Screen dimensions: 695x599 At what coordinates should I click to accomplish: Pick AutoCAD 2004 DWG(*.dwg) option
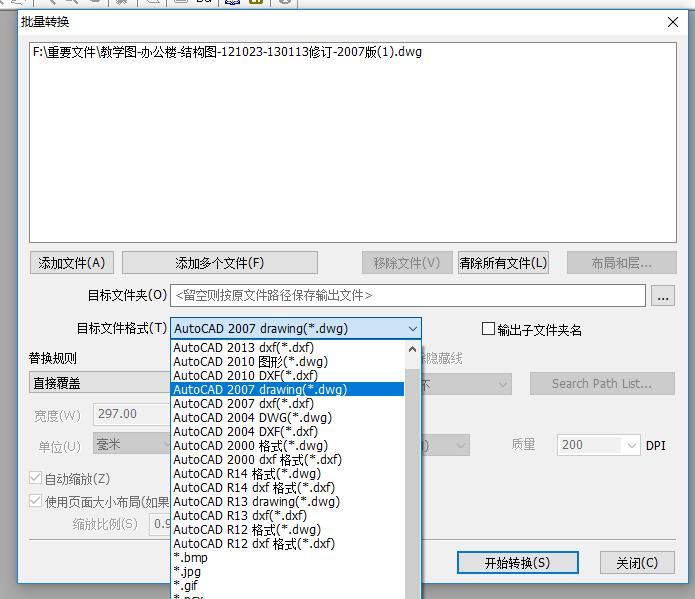[252, 418]
